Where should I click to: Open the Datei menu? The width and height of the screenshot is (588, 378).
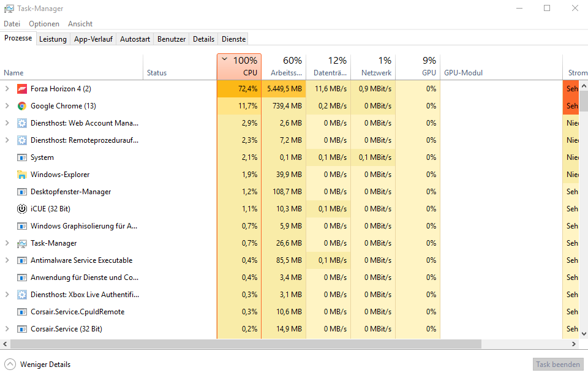(12, 24)
